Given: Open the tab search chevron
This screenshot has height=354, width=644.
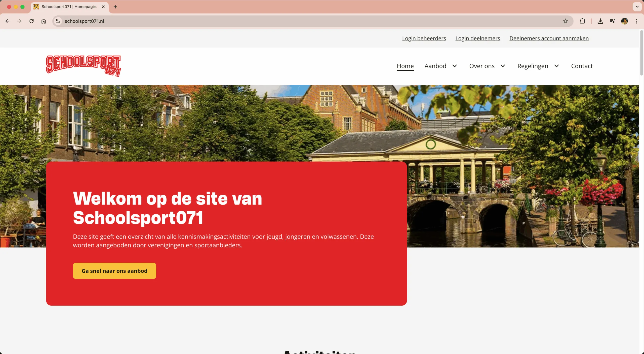Looking at the screenshot, I should tap(637, 7).
